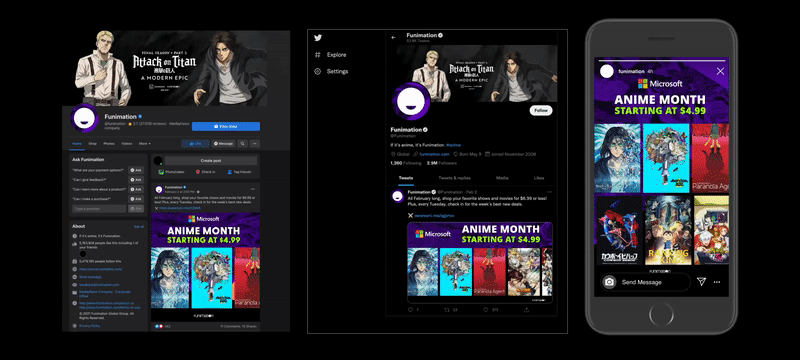Click the Send message link in About
Viewport: 800px width, 360px height.
[x=89, y=277]
